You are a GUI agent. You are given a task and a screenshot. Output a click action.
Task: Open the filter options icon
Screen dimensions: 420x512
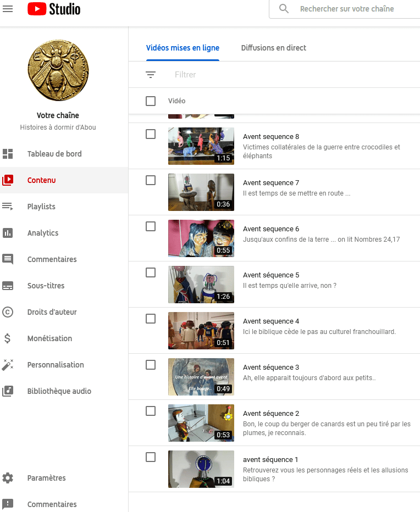151,75
